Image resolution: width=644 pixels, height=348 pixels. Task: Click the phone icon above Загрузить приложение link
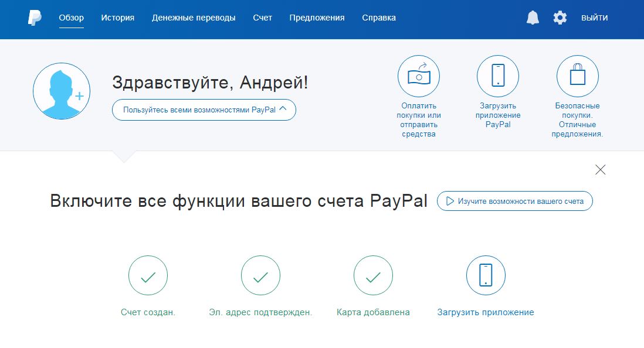(486, 275)
